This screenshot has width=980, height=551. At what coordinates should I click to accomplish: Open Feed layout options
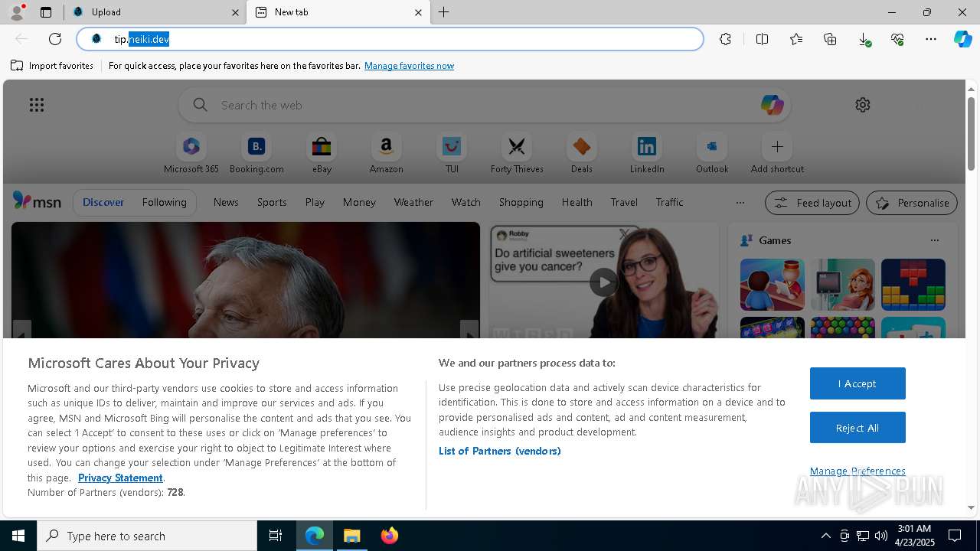[812, 203]
